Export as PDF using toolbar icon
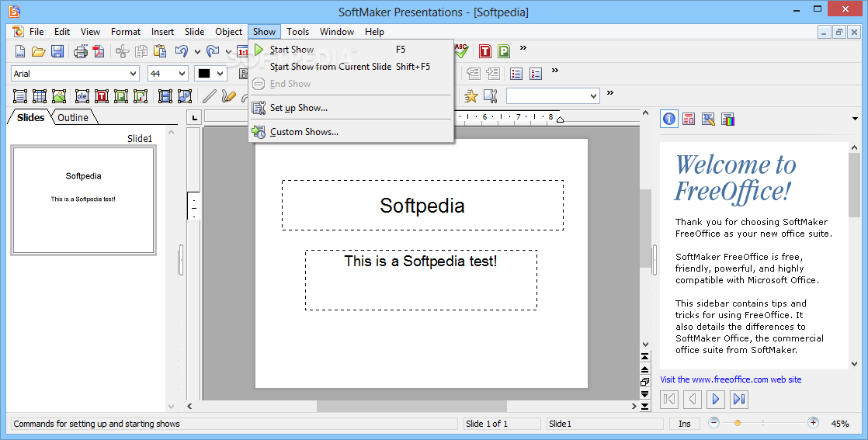This screenshot has height=440, width=868. 99,51
